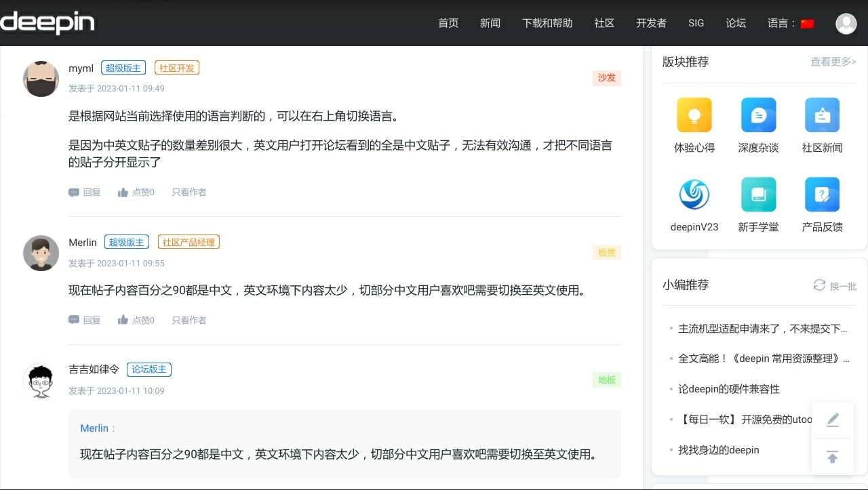Open recommended post 主流机型适配申请来了
Screen dimensions: 868x490
[x=763, y=329]
